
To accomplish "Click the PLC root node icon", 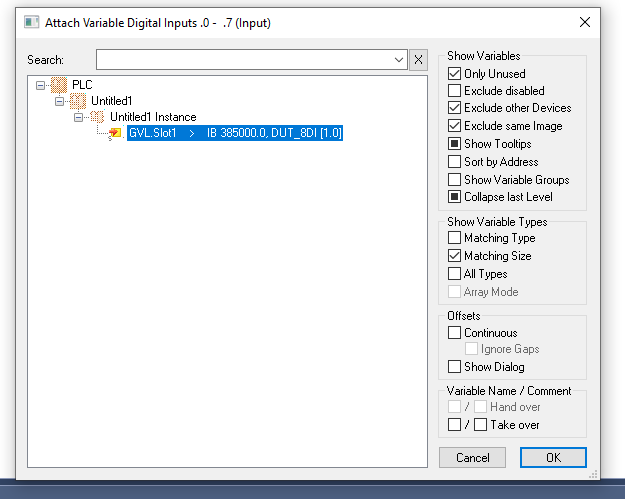I will click(x=59, y=85).
